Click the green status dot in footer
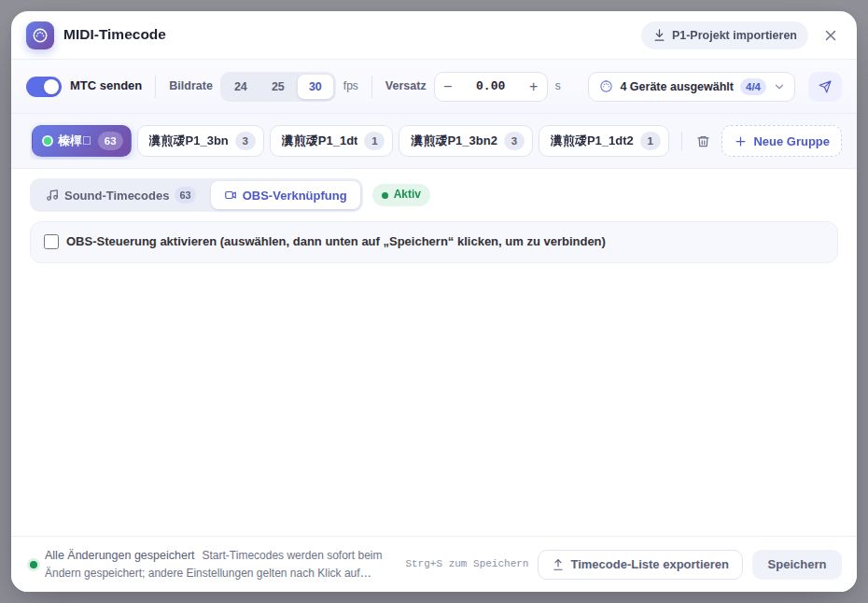Image resolution: width=868 pixels, height=603 pixels. tap(34, 564)
